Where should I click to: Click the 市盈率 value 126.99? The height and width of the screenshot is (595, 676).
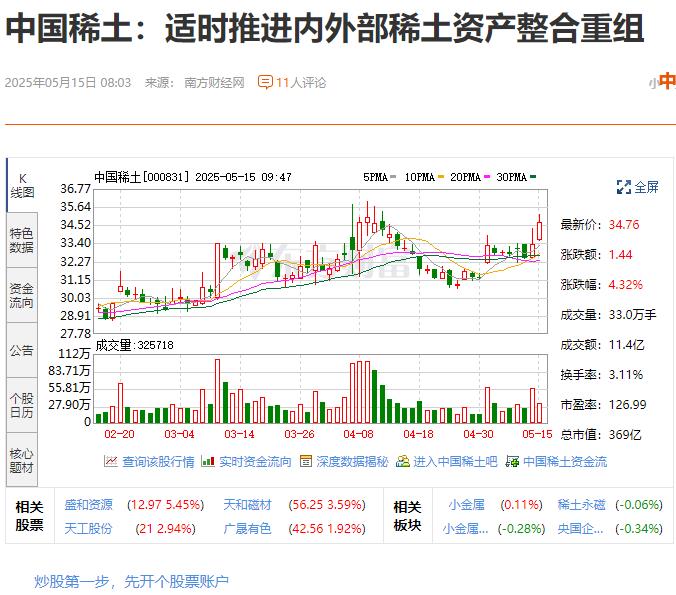[627, 404]
